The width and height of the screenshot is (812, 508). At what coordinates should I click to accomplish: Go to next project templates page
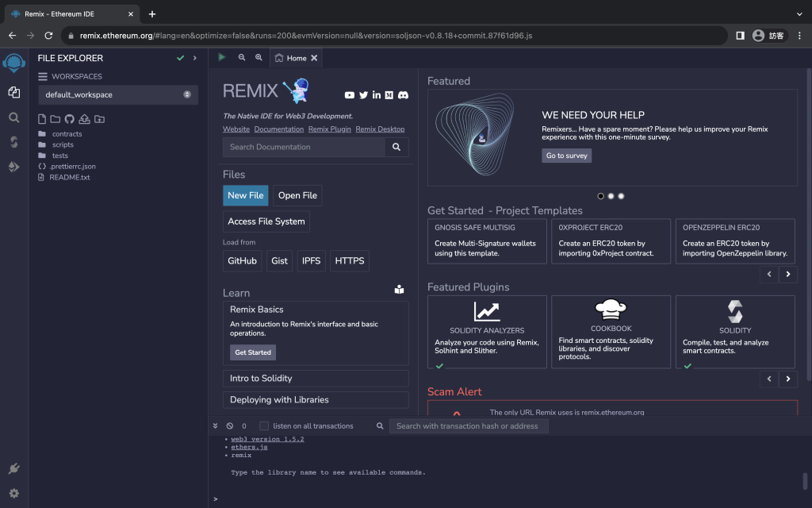click(x=787, y=274)
